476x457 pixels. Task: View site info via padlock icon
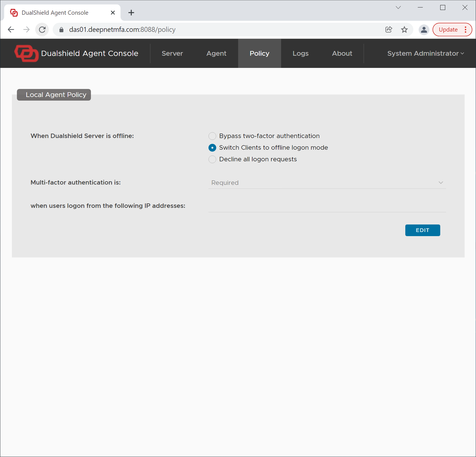click(x=62, y=30)
